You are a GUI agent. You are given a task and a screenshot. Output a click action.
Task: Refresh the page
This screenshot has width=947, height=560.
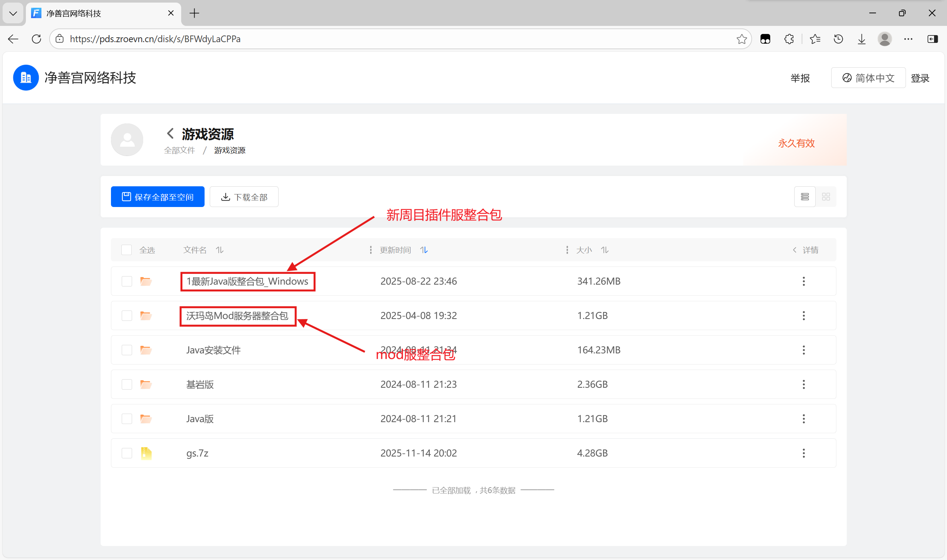(36, 39)
